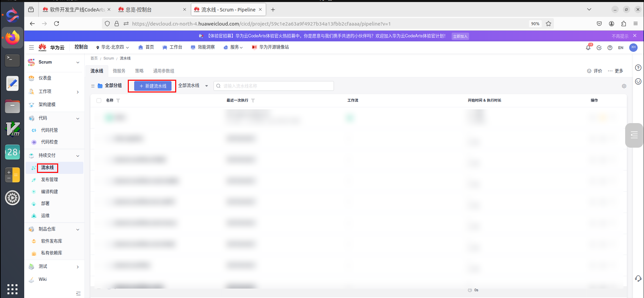
Task: Open Pocket save icon in toolbar
Action: tap(599, 24)
